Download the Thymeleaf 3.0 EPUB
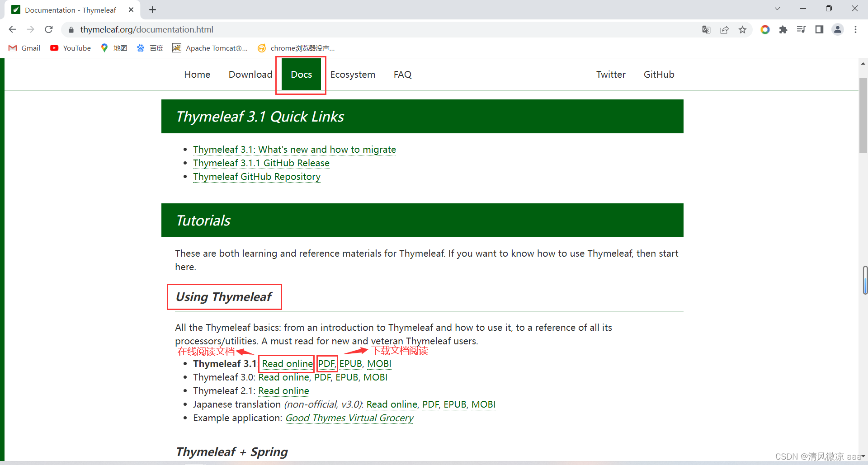This screenshot has width=868, height=465. coord(347,377)
